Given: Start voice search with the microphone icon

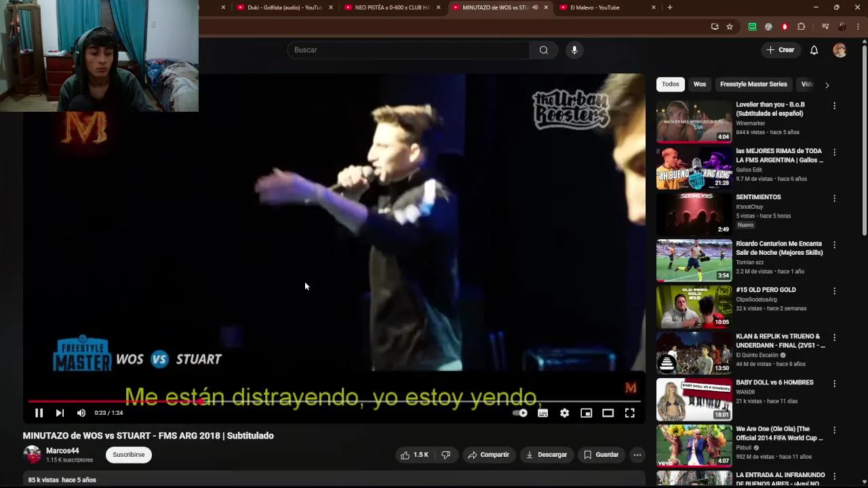Looking at the screenshot, I should pyautogui.click(x=574, y=50).
